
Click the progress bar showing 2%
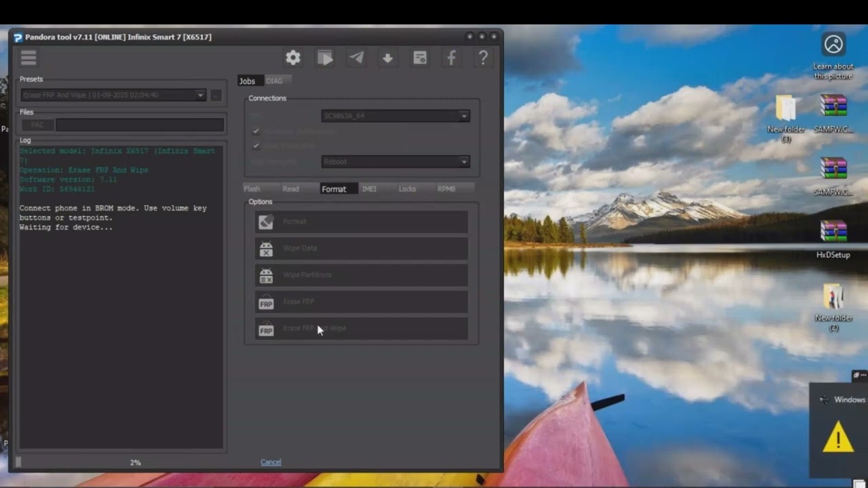(x=122, y=462)
